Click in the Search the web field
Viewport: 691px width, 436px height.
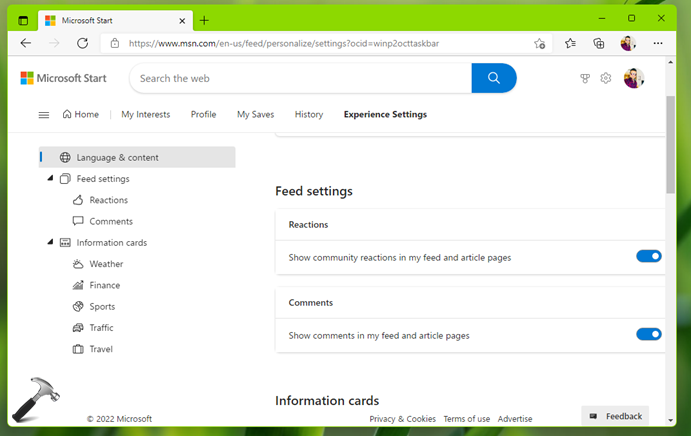click(x=300, y=78)
